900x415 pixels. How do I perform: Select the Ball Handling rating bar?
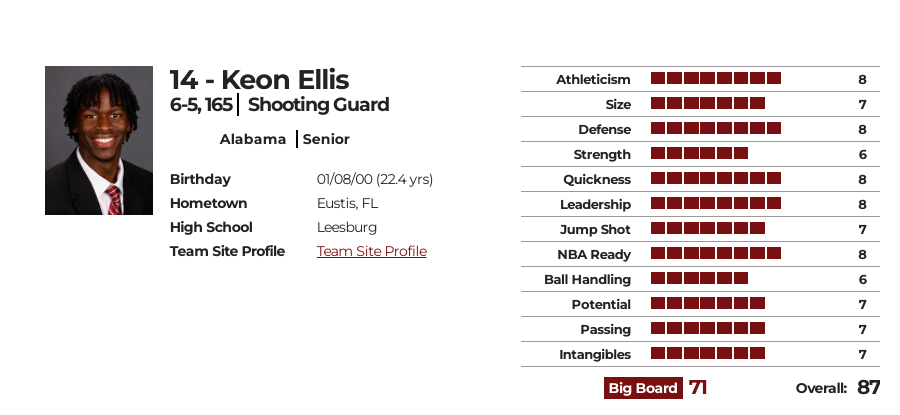point(699,278)
